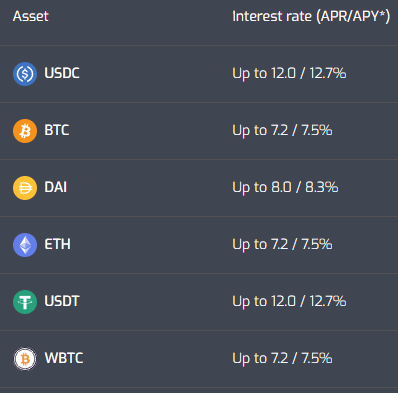Click USDC rate Up to 12.0 / 12.7%
Image resolution: width=398 pixels, height=393 pixels.
[289, 73]
